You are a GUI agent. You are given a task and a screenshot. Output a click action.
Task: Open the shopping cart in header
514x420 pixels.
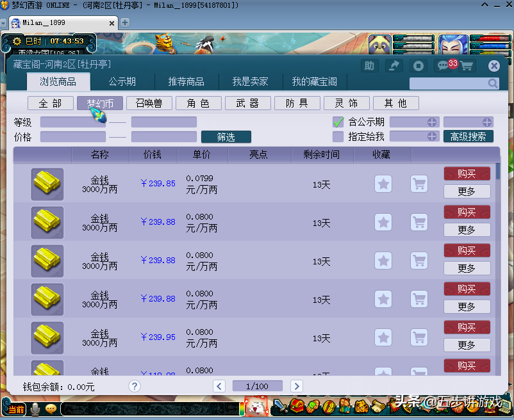467,66
